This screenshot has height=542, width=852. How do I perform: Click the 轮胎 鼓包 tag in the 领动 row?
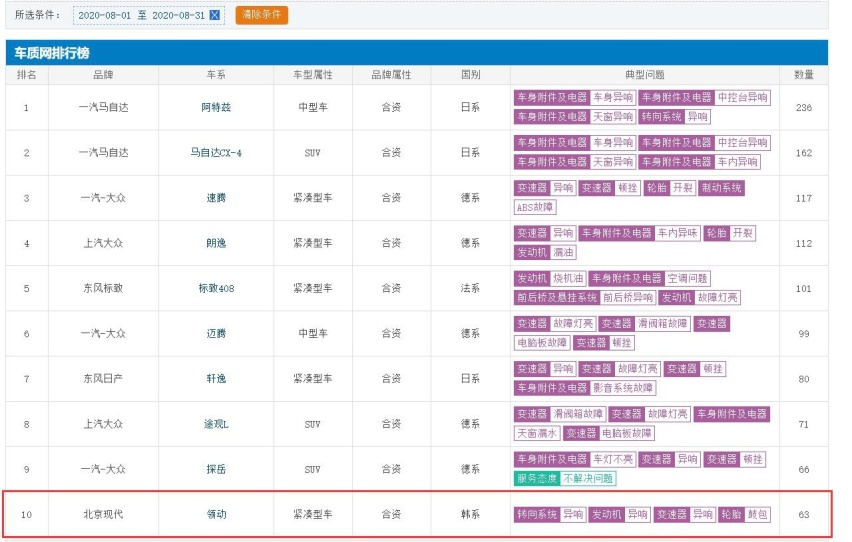pyautogui.click(x=744, y=514)
